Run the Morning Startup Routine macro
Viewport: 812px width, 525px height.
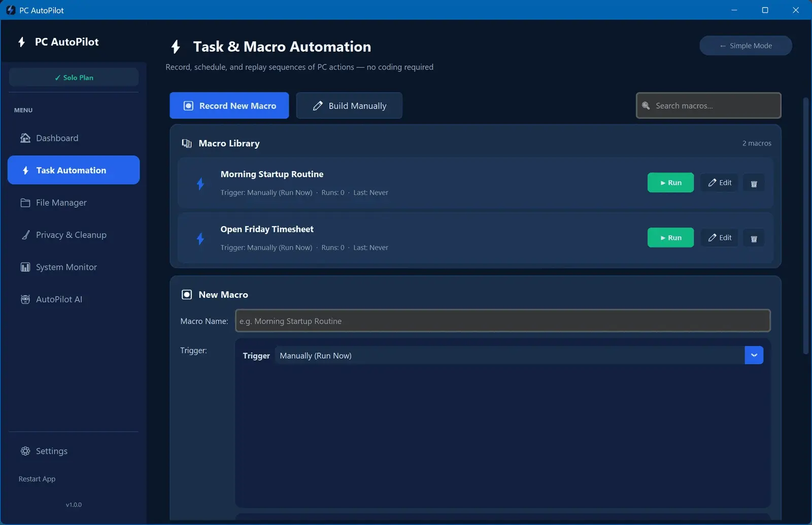point(670,183)
